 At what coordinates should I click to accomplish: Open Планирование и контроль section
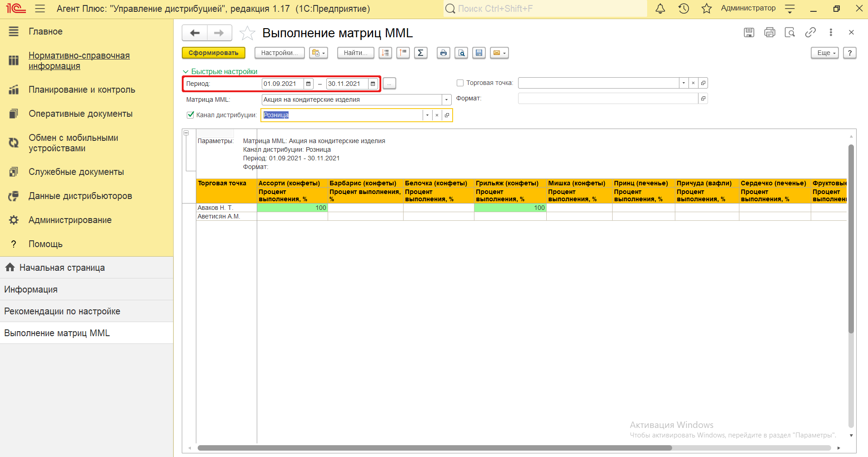82,89
